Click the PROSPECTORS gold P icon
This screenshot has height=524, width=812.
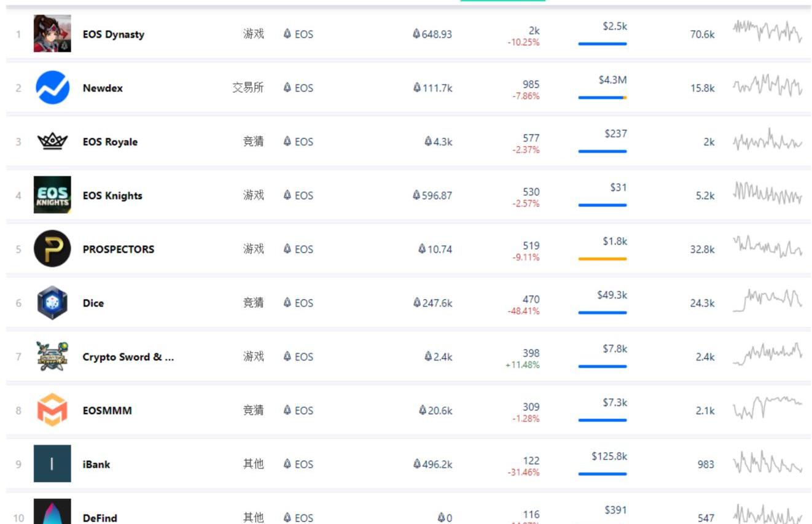(52, 249)
